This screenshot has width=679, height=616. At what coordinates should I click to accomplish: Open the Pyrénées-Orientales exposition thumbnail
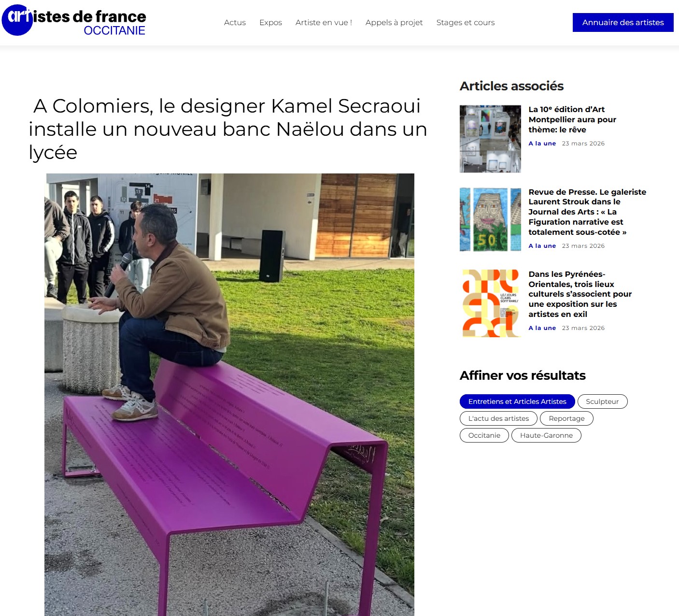[x=490, y=303]
